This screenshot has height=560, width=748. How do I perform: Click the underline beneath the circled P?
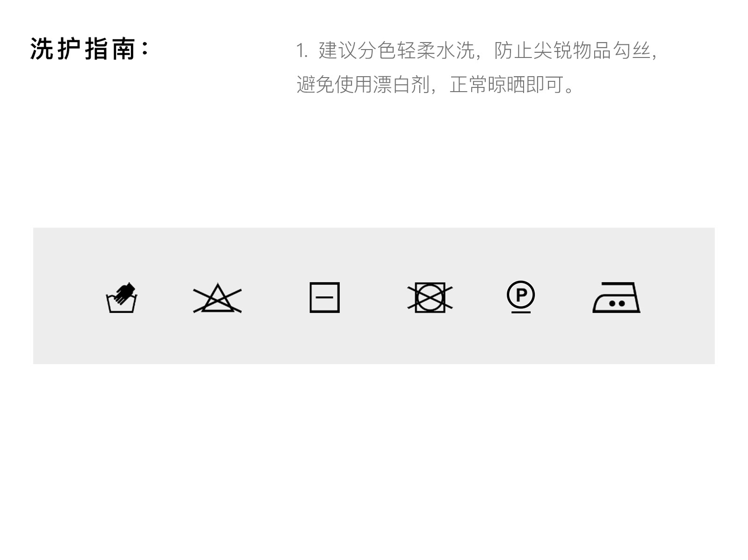[521, 311]
